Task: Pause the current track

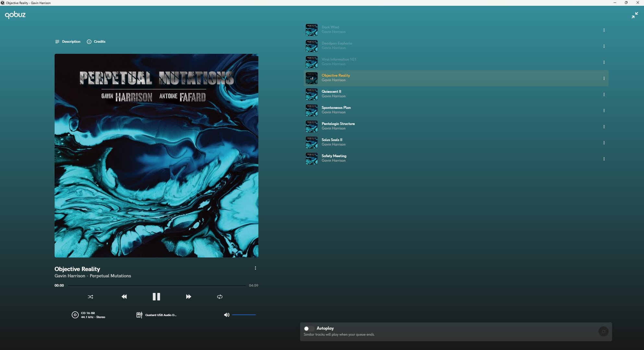Action: [156, 297]
